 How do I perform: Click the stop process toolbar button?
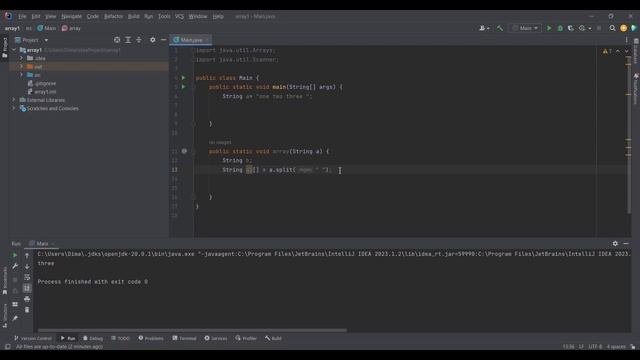pyautogui.click(x=599, y=28)
